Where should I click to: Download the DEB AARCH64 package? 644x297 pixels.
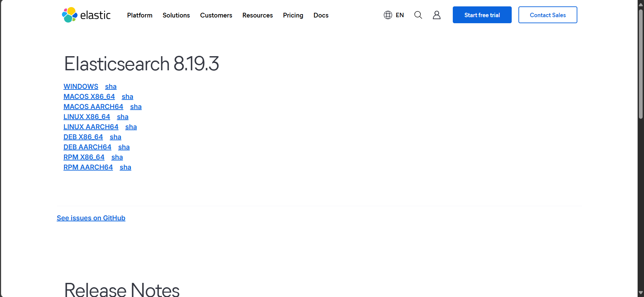pos(88,147)
